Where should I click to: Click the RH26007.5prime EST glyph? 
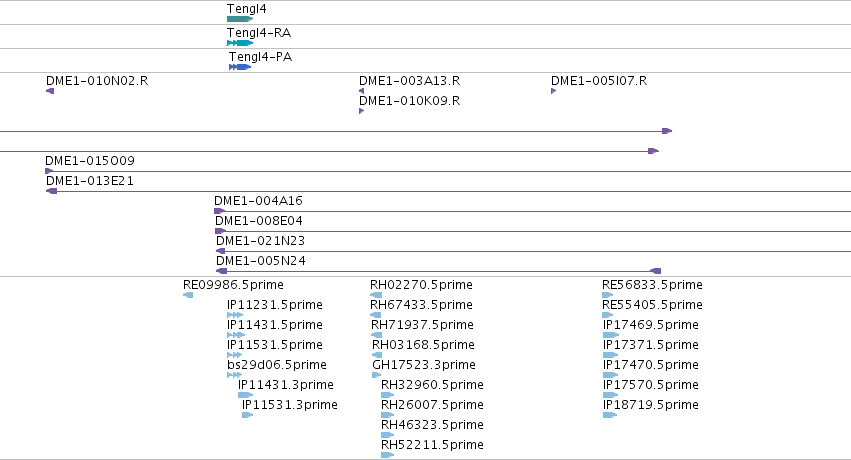coord(388,415)
